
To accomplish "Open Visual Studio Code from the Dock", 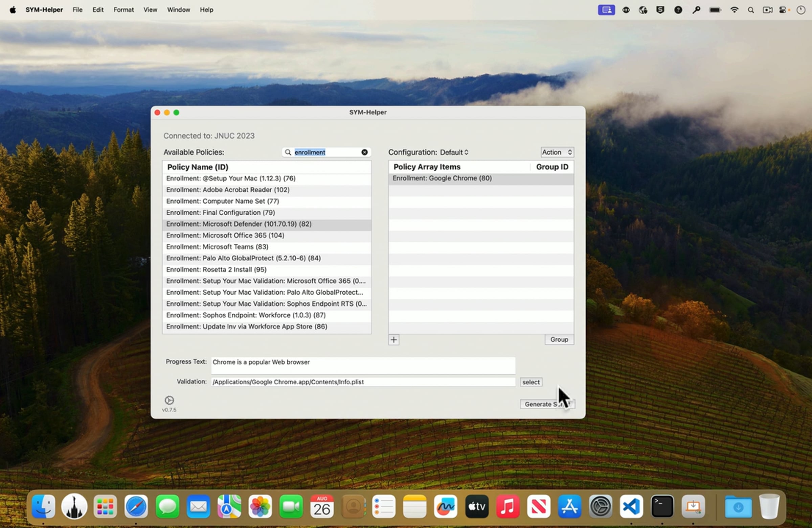I will click(x=631, y=506).
